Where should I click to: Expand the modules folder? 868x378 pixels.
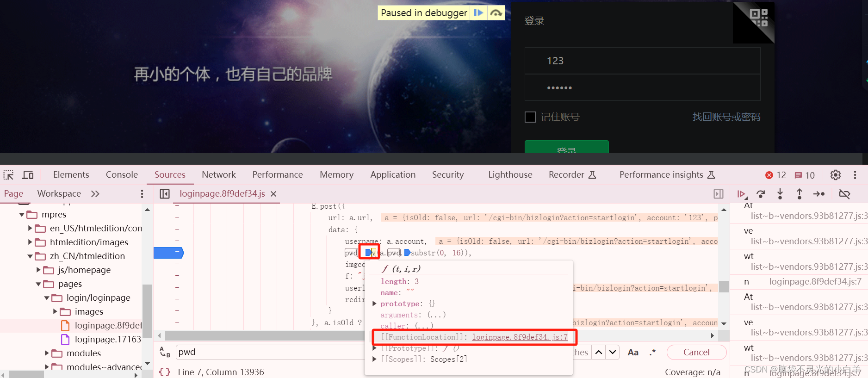point(47,353)
